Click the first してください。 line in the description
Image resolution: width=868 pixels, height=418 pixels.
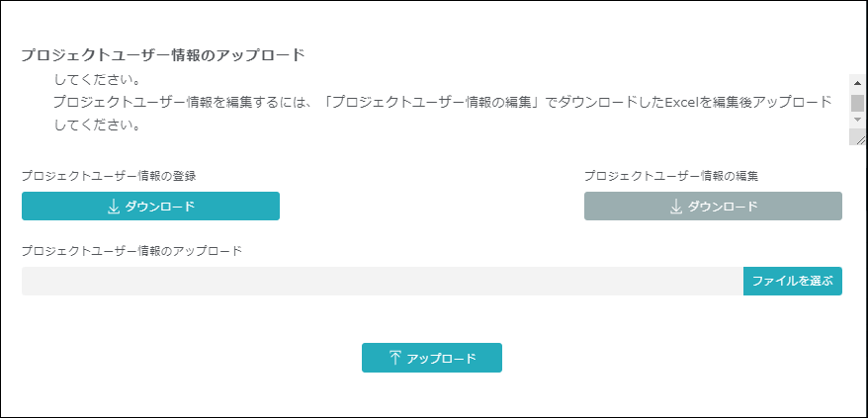tap(97, 80)
